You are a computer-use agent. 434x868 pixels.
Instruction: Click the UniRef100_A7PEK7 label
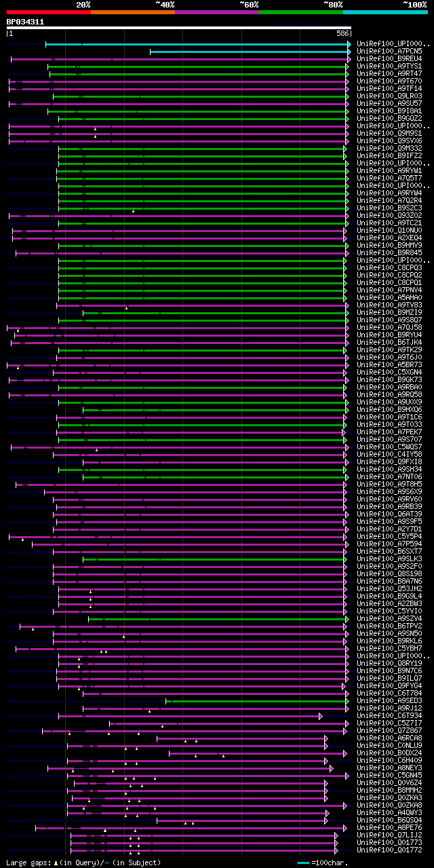pos(389,432)
